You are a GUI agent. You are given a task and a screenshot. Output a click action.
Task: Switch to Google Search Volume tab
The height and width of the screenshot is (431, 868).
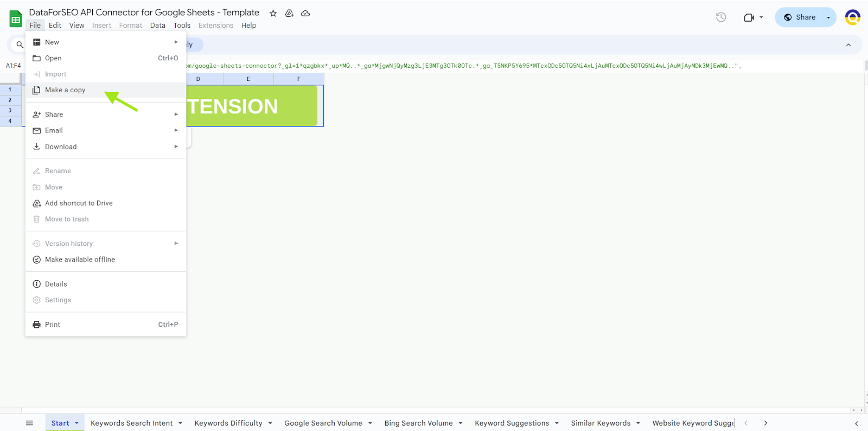click(x=323, y=423)
